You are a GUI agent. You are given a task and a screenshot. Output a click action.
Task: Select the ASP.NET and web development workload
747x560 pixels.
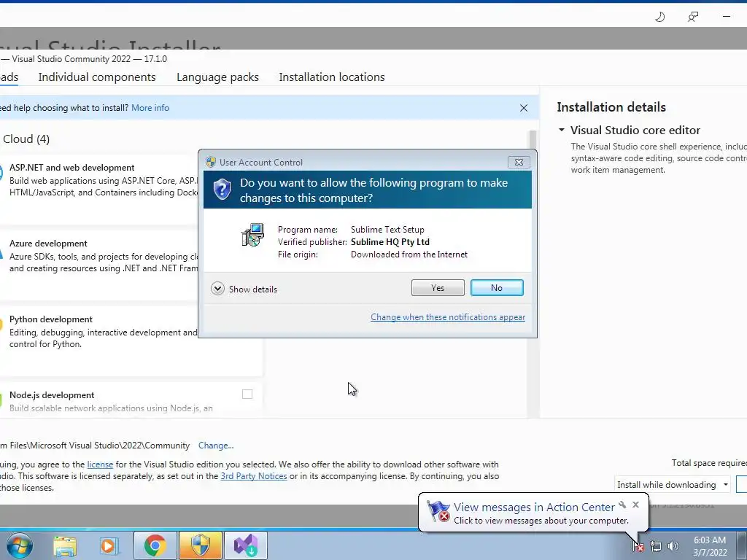[72, 168]
